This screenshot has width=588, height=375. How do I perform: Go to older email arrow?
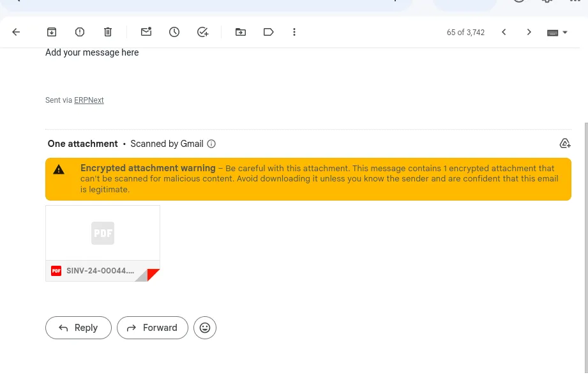(529, 33)
